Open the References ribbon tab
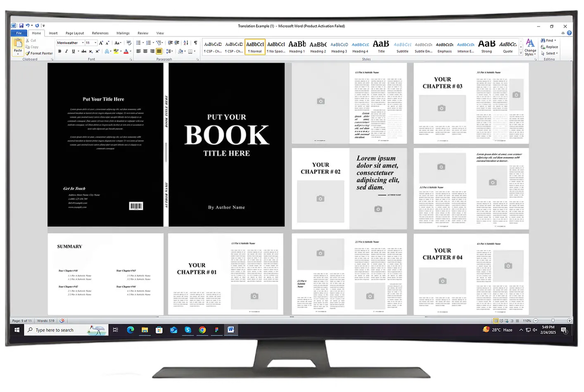This screenshot has width=584, height=392. click(100, 33)
